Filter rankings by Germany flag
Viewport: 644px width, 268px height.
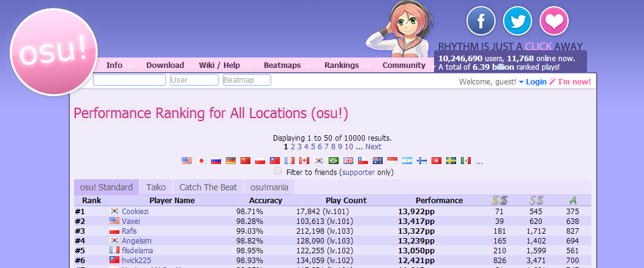click(231, 161)
